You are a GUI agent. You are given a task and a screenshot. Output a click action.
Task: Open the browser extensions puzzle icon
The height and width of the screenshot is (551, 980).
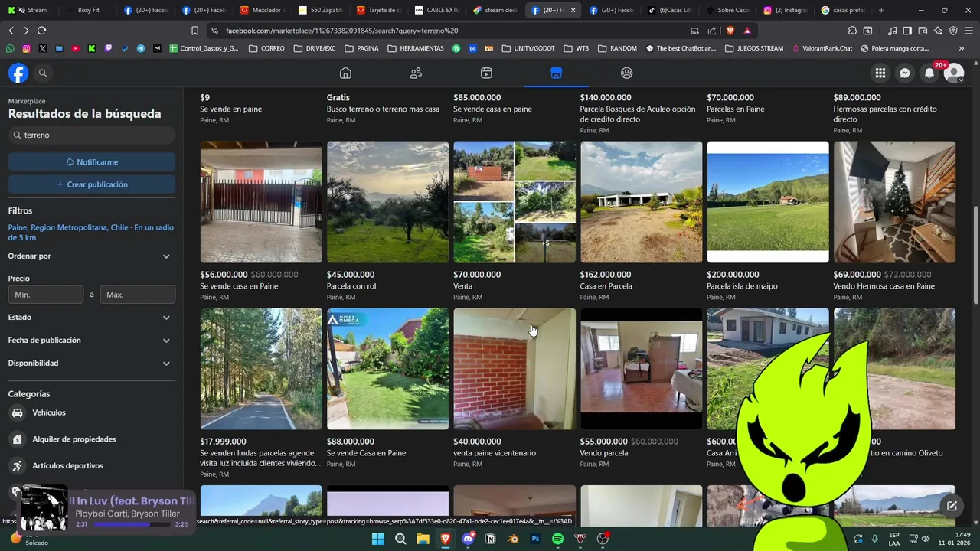pos(852,31)
